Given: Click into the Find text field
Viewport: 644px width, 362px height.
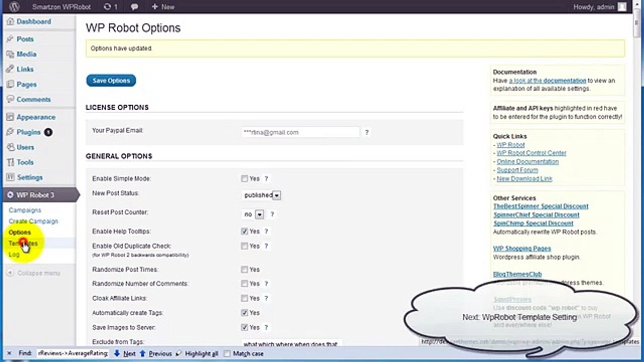Looking at the screenshot, I should [x=73, y=353].
